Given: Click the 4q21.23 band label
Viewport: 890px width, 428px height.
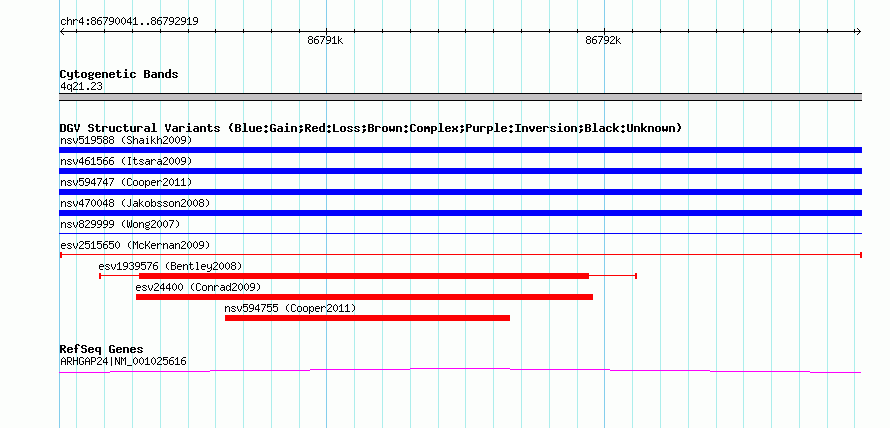Looking at the screenshot, I should coord(81,87).
